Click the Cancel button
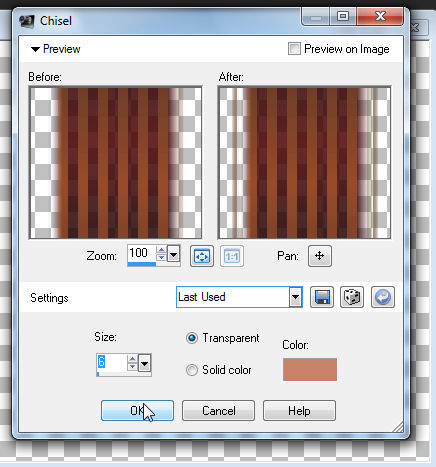Screen dimensions: 436x467 [x=218, y=411]
